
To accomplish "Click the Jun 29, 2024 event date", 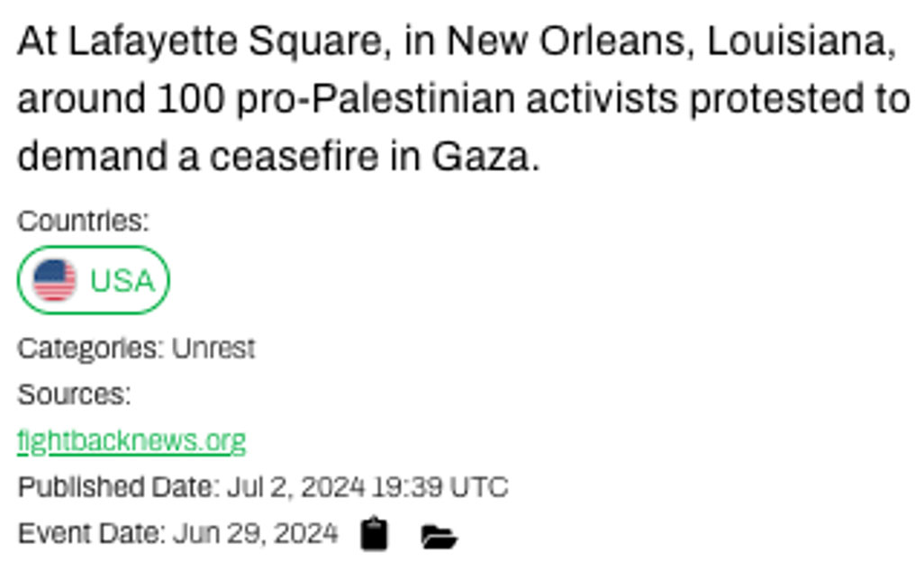I will click(x=256, y=534).
